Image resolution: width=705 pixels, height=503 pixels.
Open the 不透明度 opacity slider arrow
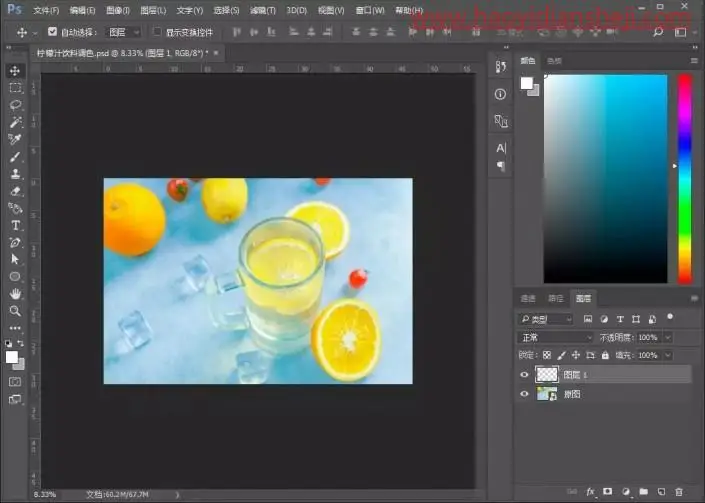tap(668, 337)
